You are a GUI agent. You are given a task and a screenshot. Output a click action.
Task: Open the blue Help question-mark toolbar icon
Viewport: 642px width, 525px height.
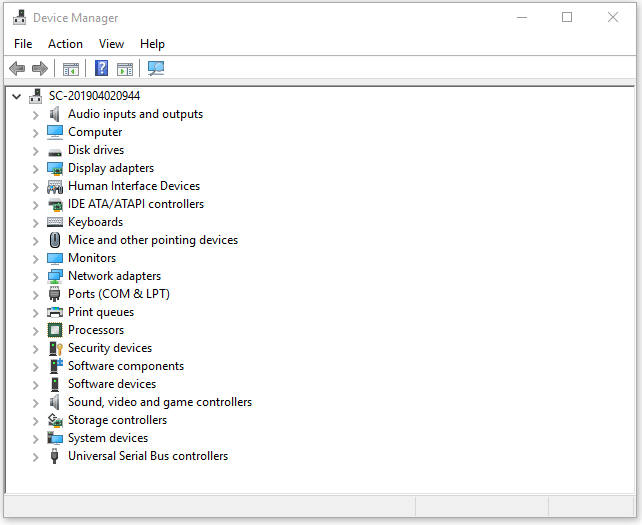pos(102,68)
